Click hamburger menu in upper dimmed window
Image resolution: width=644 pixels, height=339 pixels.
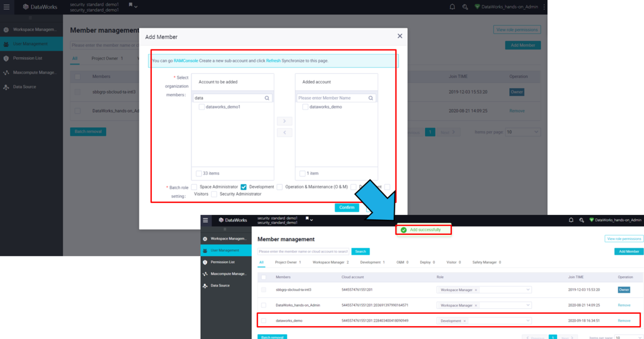tap(6, 7)
